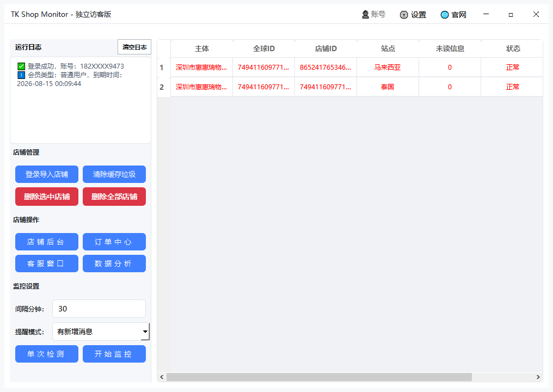The height and width of the screenshot is (392, 553).
Task: Sort by 主体 column header
Action: (202, 48)
